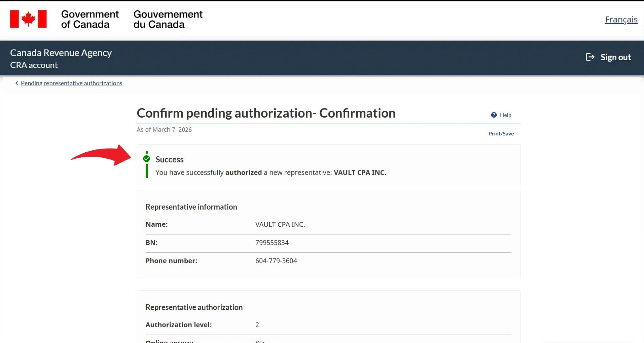
Task: Open Pending representative authorizations link
Action: pyautogui.click(x=71, y=83)
